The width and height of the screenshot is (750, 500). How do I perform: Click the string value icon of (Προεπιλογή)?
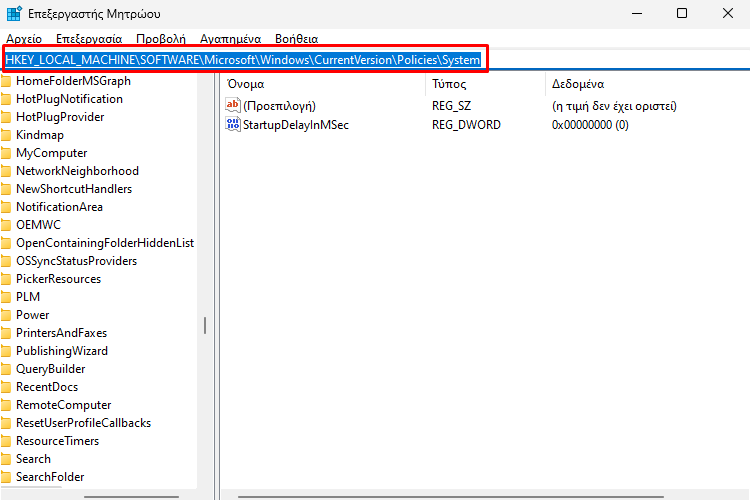coord(233,105)
